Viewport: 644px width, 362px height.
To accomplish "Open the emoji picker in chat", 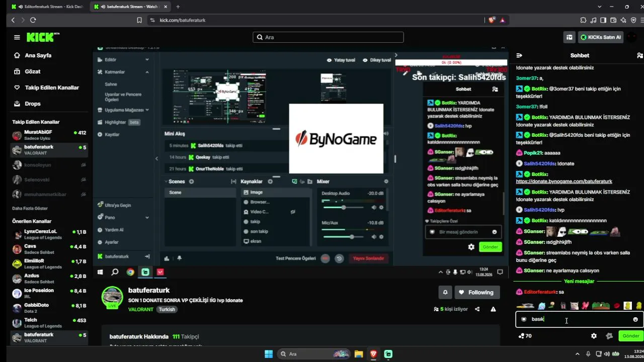I will (x=635, y=319).
